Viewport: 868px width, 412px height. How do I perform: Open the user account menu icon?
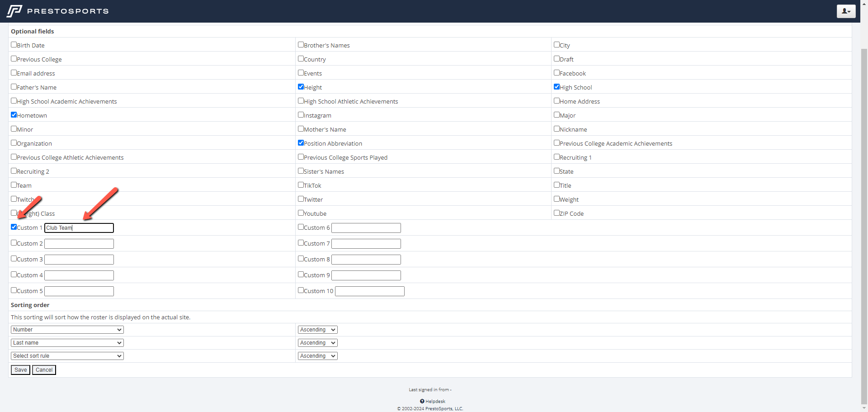coord(846,11)
